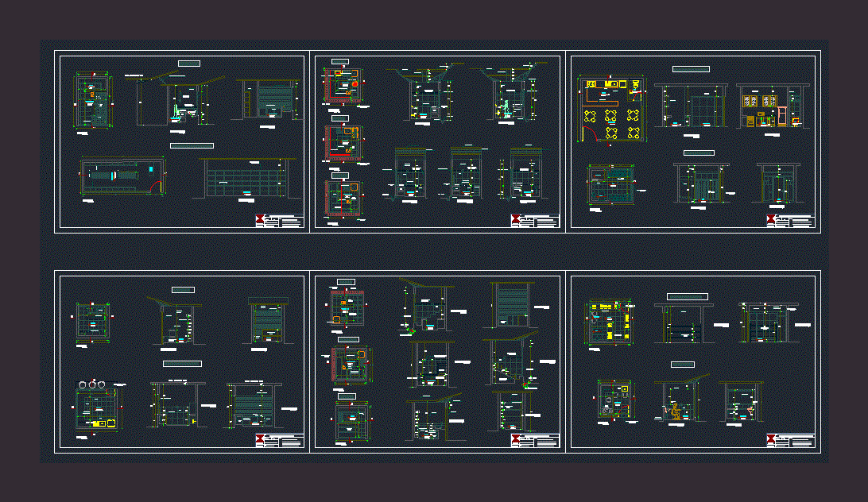Click the red door swing in the dining plan
This screenshot has width=868, height=502.
click(x=590, y=134)
